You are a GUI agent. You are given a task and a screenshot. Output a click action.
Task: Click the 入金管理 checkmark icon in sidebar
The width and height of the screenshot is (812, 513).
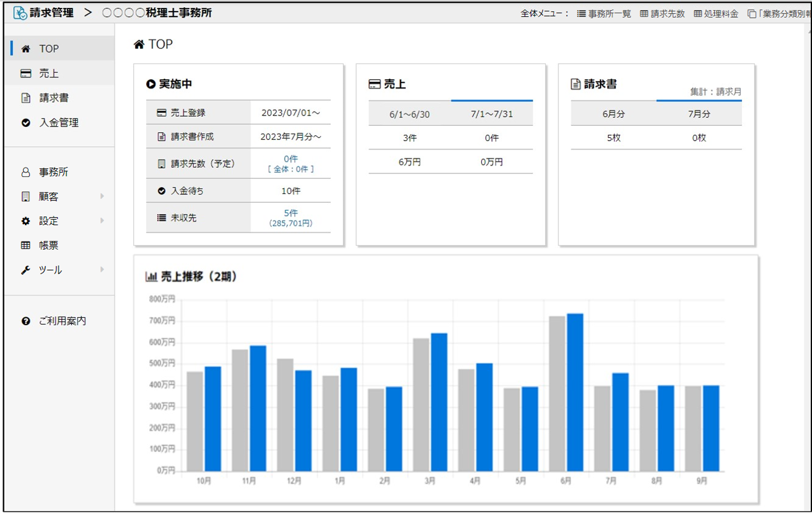coord(26,122)
